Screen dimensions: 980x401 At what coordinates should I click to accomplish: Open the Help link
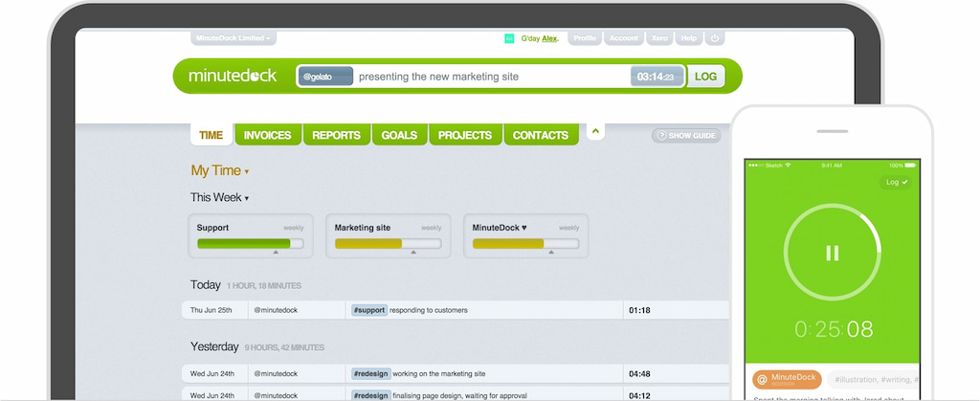click(689, 38)
